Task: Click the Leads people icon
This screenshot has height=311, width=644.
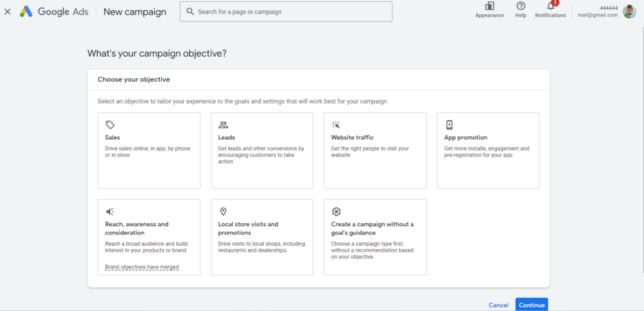Action: click(223, 125)
